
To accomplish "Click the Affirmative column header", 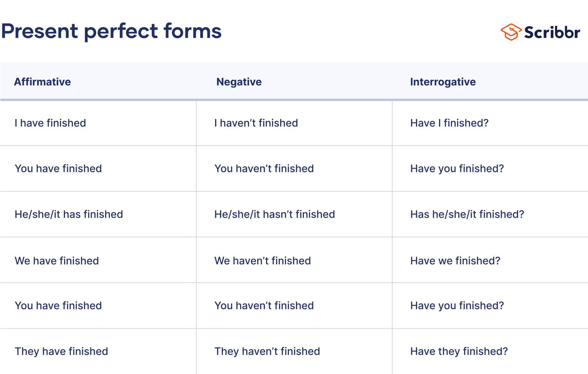I will pyautogui.click(x=42, y=82).
